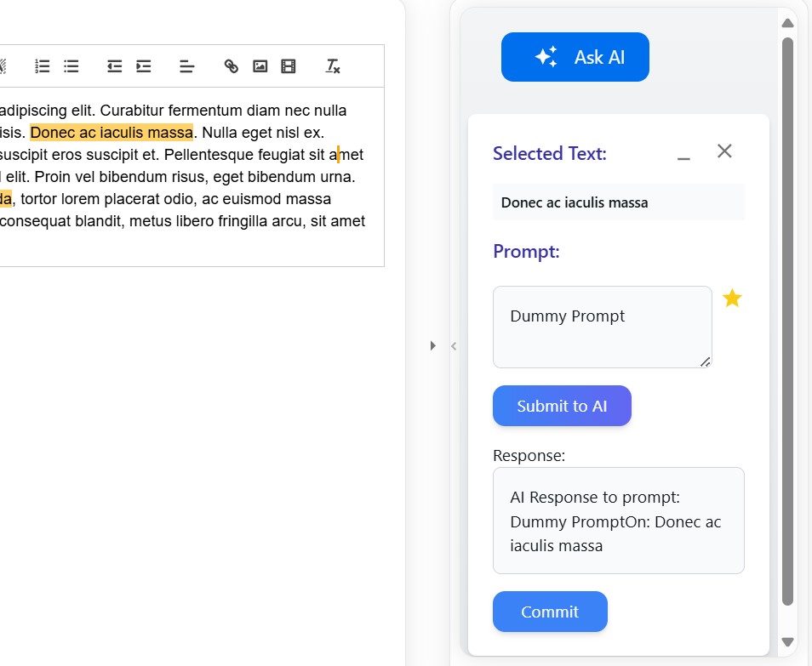Click the AI response text box
Viewport: 812px width, 666px height.
pyautogui.click(x=618, y=521)
